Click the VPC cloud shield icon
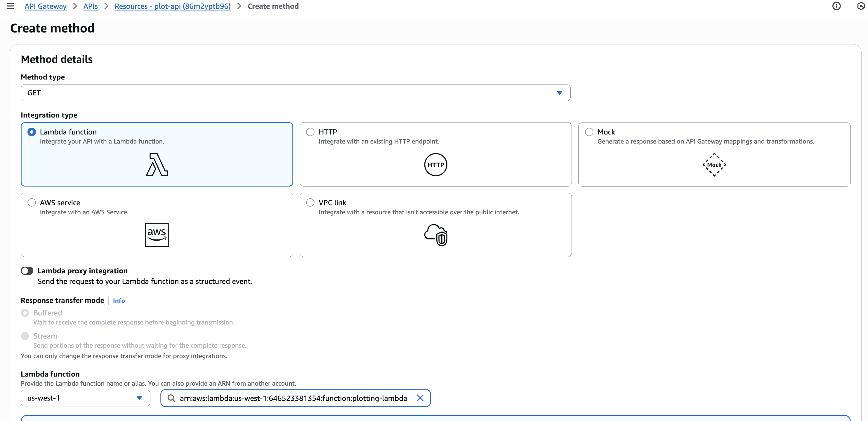 point(435,235)
